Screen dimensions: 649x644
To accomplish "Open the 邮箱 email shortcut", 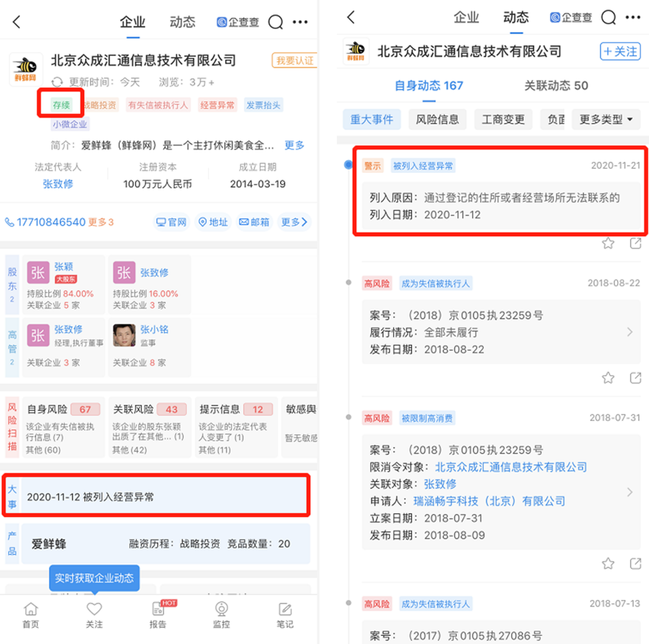I will (254, 222).
